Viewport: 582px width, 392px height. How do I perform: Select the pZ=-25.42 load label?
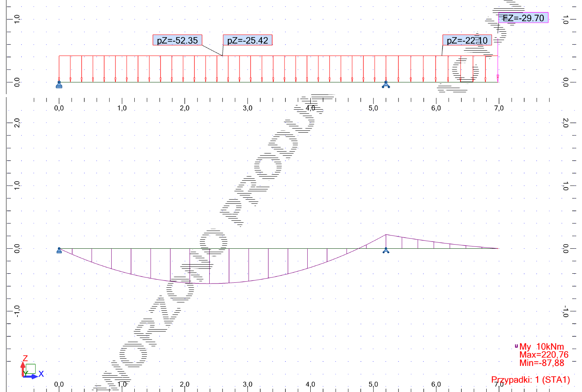point(247,40)
